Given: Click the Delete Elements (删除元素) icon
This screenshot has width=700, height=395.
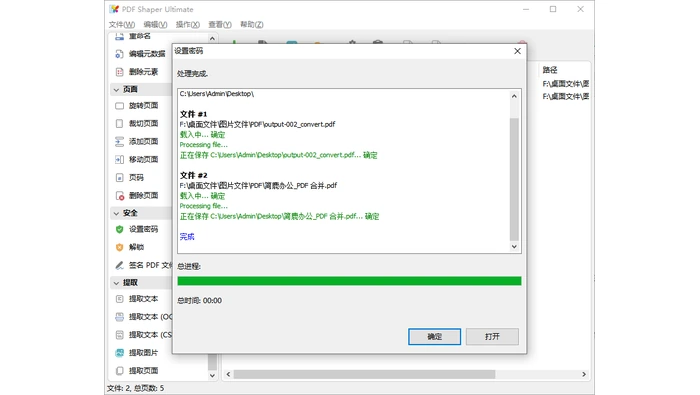Looking at the screenshot, I should coord(119,72).
